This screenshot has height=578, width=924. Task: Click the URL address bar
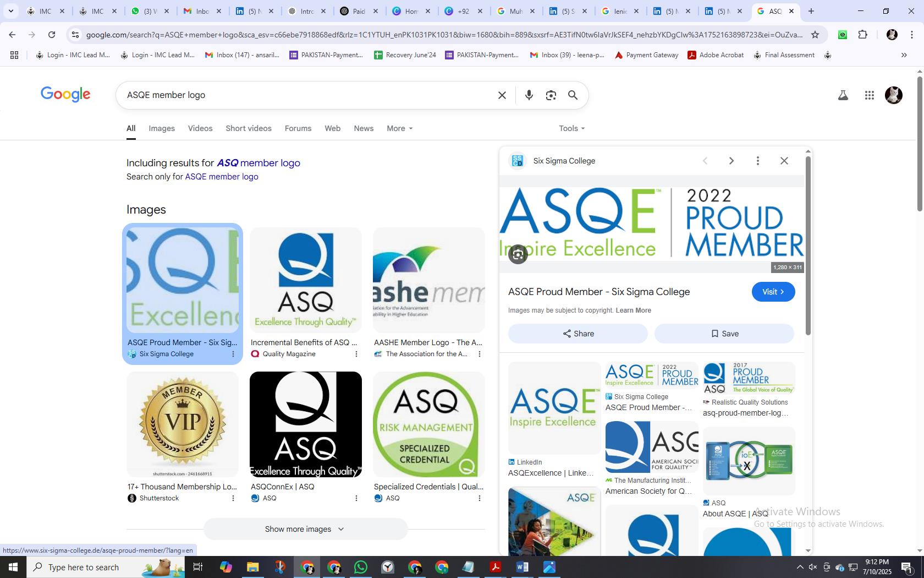[x=444, y=35]
